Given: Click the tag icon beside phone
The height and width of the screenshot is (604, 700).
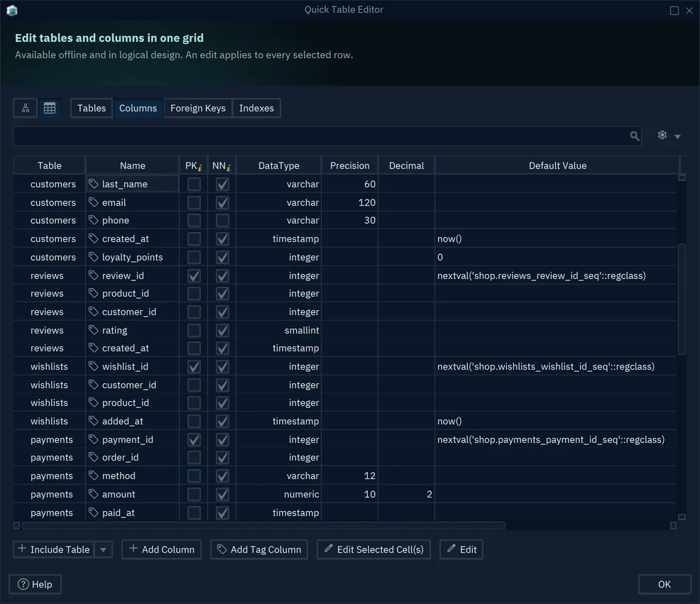Looking at the screenshot, I should (x=93, y=220).
